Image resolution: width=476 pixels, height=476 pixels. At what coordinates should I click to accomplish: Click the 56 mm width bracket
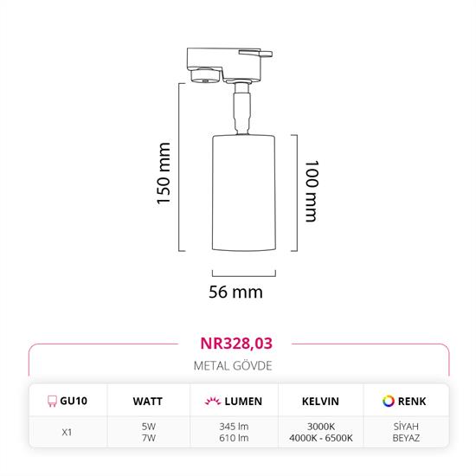[244, 273]
